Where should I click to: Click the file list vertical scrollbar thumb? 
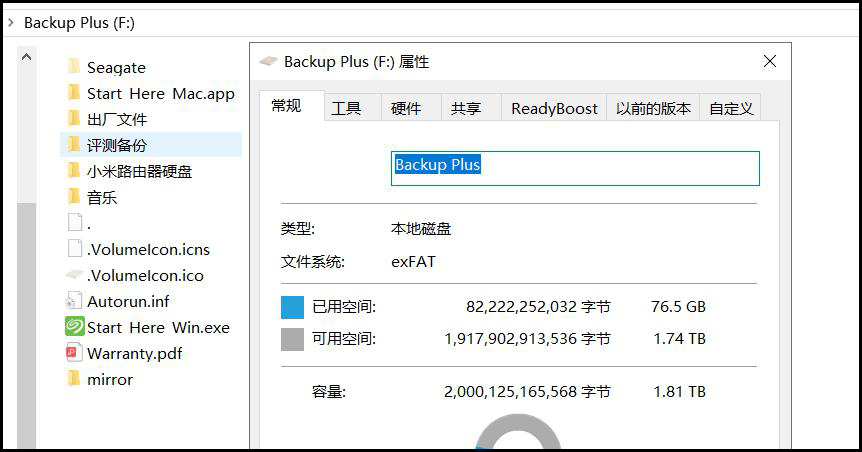(26, 326)
